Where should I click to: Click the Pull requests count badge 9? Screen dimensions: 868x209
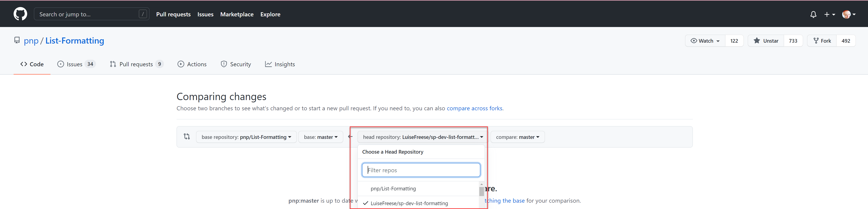(x=160, y=64)
